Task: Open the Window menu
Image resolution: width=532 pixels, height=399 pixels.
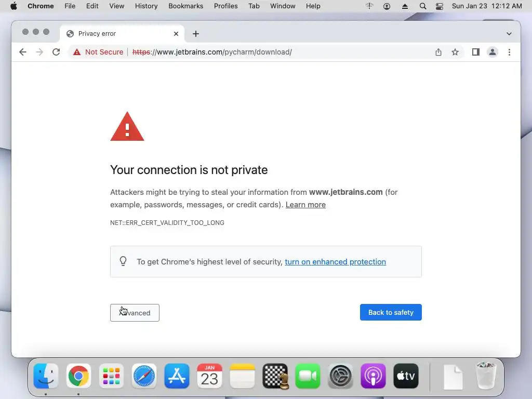Action: (x=283, y=6)
